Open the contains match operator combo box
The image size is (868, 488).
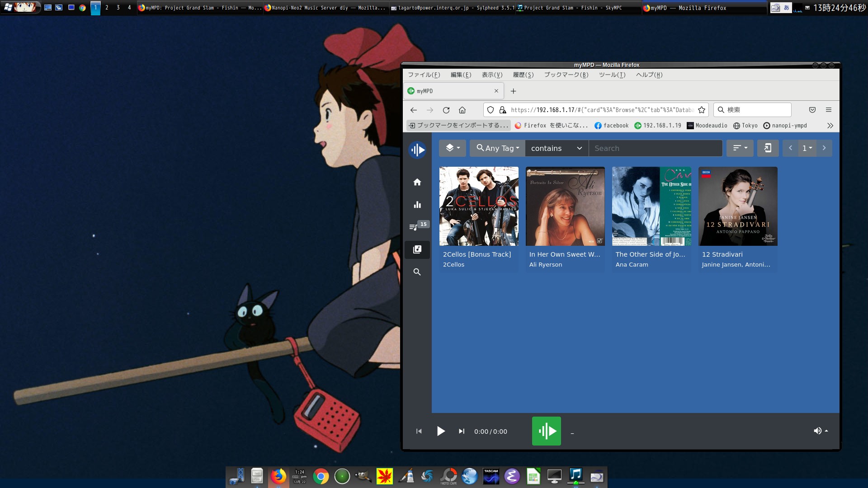556,148
